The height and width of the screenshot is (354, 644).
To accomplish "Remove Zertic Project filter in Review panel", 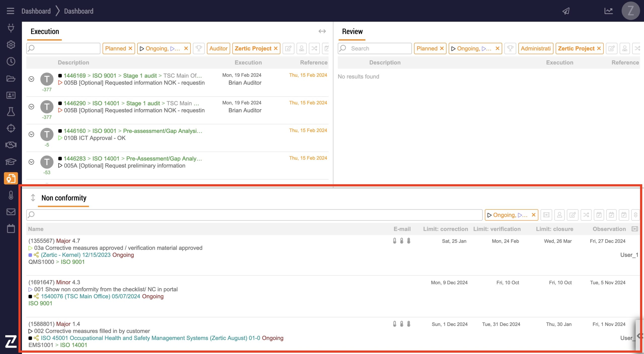I will click(x=599, y=48).
